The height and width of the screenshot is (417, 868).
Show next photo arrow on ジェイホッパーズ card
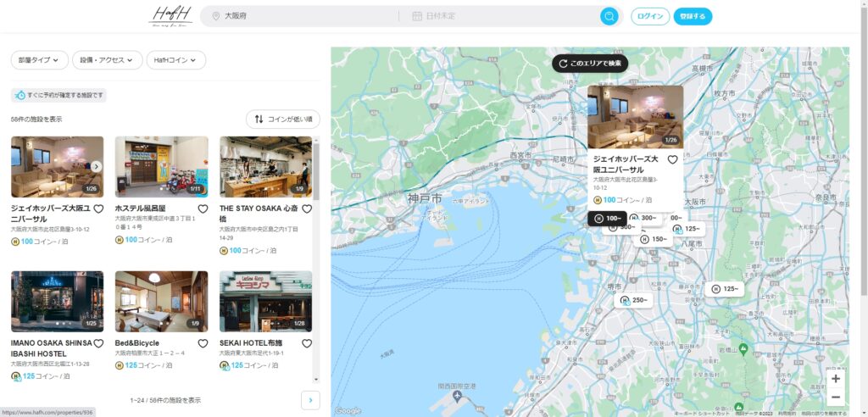[x=97, y=167]
